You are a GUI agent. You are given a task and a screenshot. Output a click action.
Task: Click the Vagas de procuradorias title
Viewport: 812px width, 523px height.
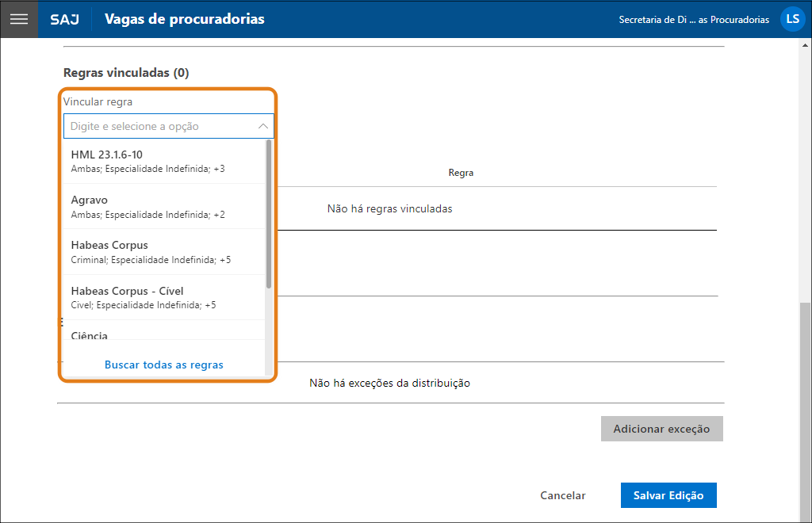pyautogui.click(x=185, y=19)
